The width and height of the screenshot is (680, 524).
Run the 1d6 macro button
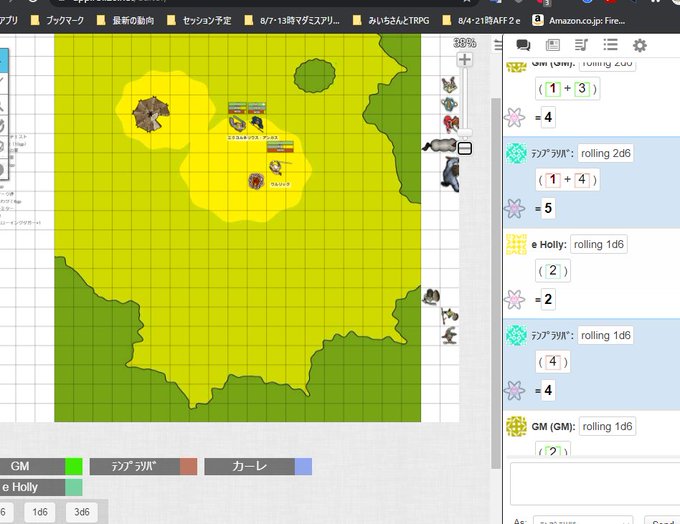coord(40,512)
